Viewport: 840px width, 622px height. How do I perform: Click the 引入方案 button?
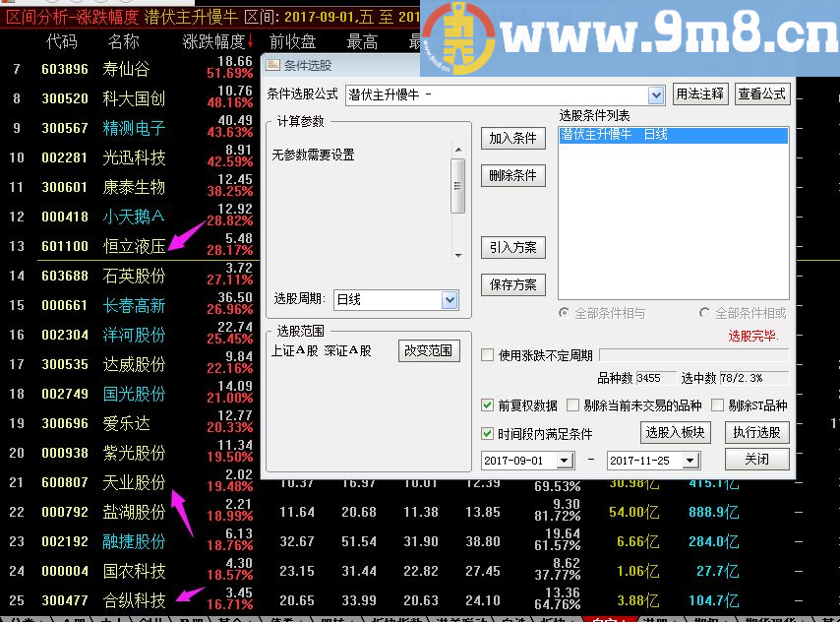pos(512,247)
